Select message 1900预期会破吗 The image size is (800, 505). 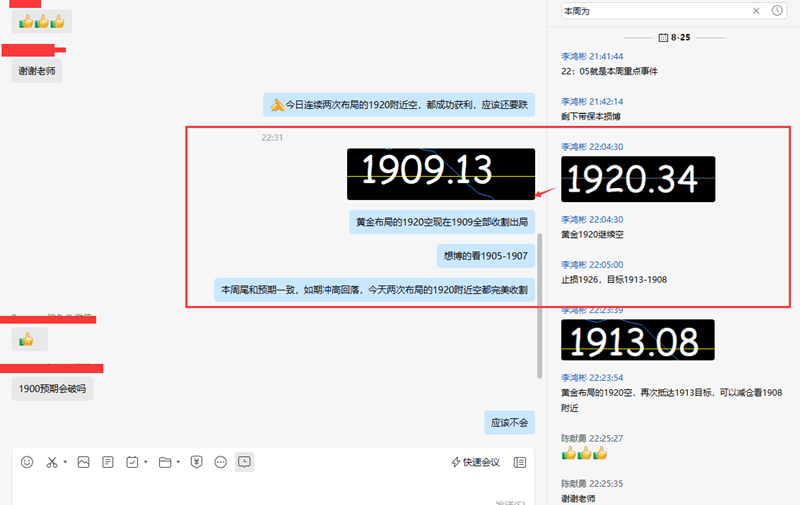click(x=53, y=389)
